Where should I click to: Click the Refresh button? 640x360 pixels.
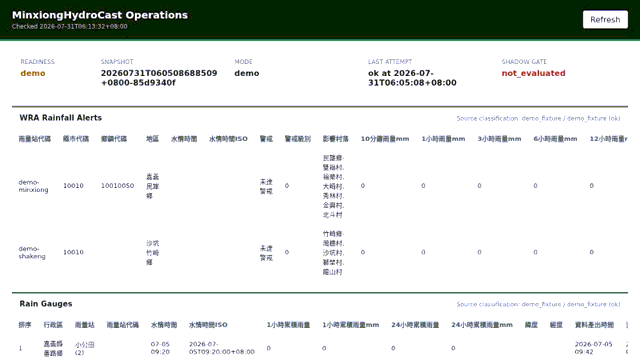605,20
